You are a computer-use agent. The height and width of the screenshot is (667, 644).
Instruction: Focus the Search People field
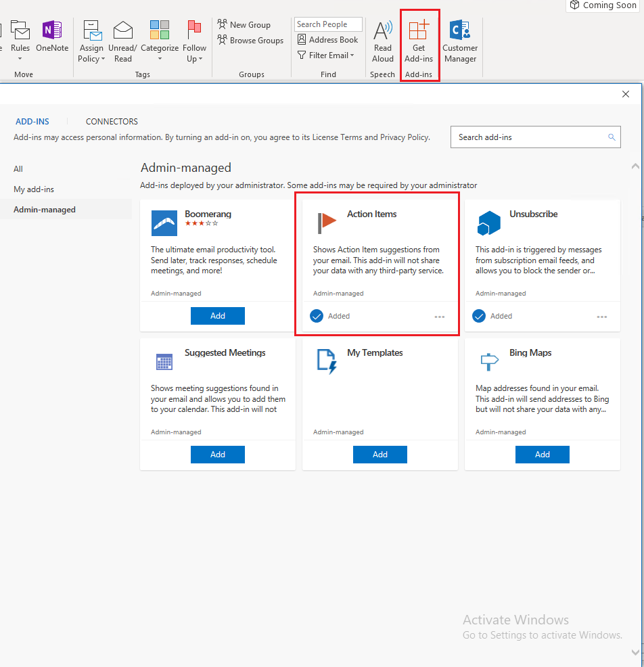click(328, 24)
